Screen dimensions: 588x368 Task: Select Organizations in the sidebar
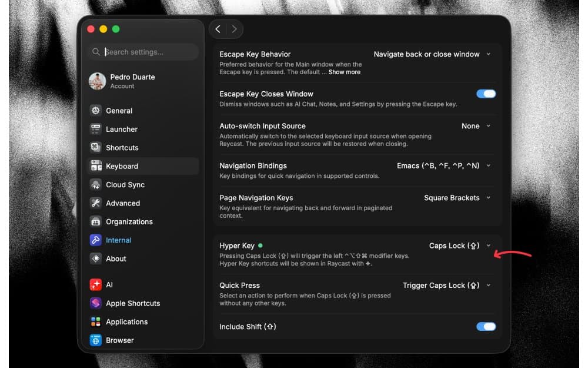pyautogui.click(x=143, y=221)
